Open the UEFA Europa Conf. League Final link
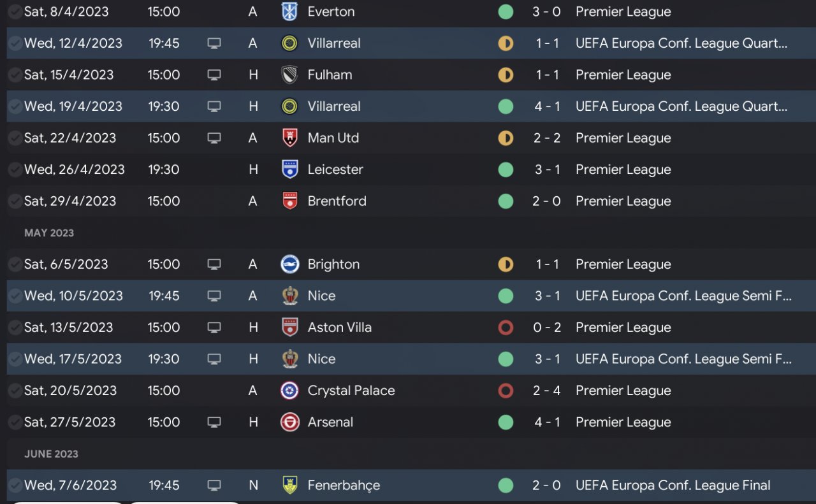The width and height of the screenshot is (816, 504). point(673,486)
